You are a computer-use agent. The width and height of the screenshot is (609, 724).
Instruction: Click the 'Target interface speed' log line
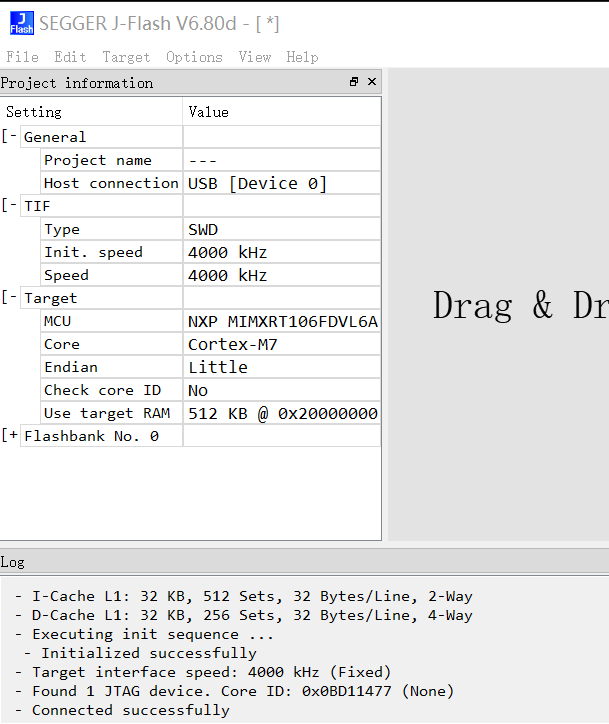pos(203,672)
